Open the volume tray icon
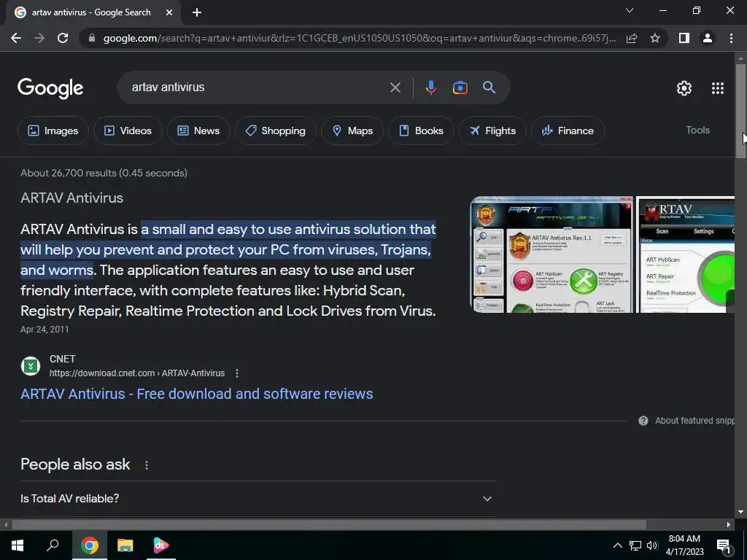This screenshot has height=560, width=747. pos(652,545)
